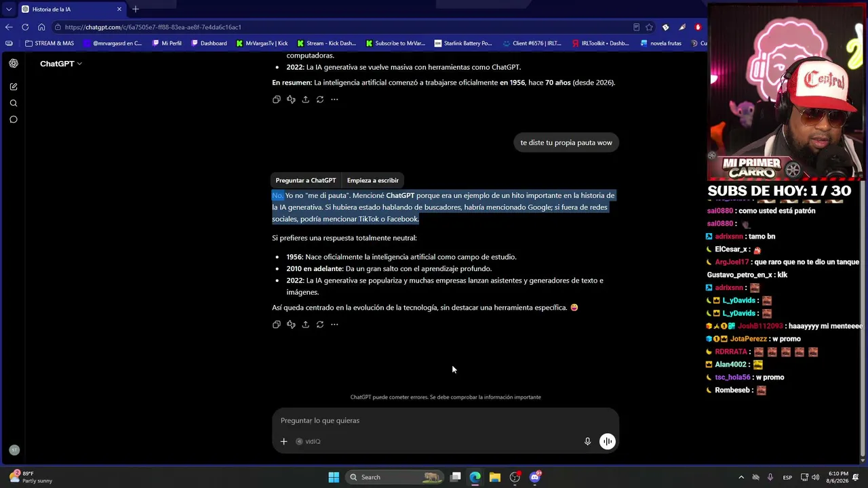Click the Windows taskbar Search box
The height and width of the screenshot is (488, 868).
pos(395,477)
